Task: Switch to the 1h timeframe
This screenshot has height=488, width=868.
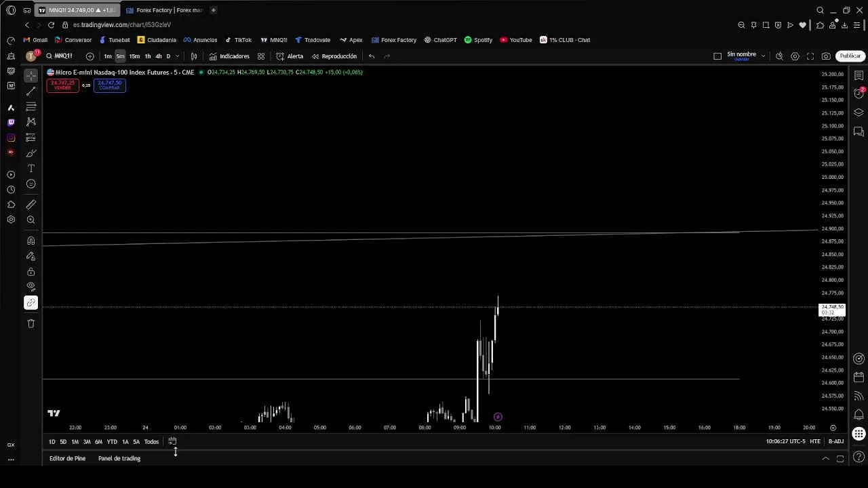Action: (x=147, y=56)
